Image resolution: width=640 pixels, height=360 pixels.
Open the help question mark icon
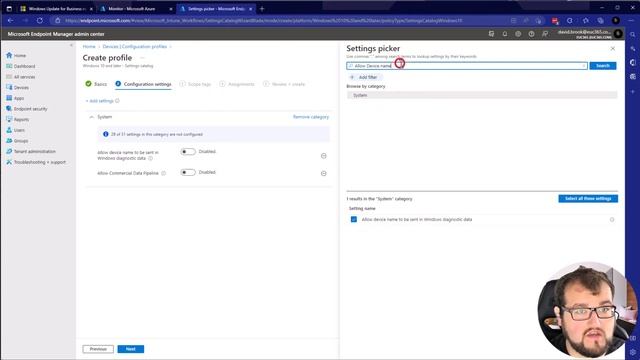531,34
